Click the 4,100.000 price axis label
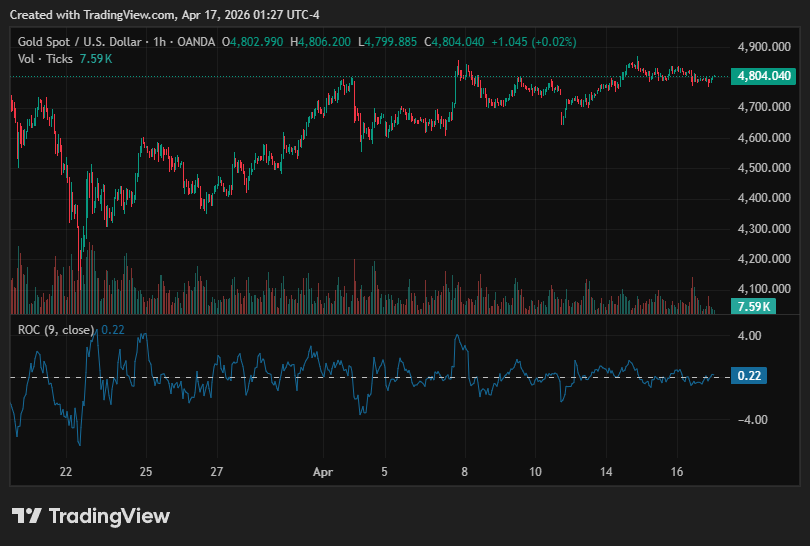Viewport: 810px width, 546px height. 764,289
